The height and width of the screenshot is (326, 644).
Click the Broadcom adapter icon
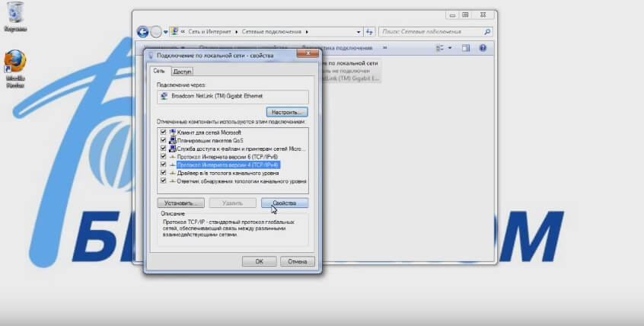click(164, 96)
